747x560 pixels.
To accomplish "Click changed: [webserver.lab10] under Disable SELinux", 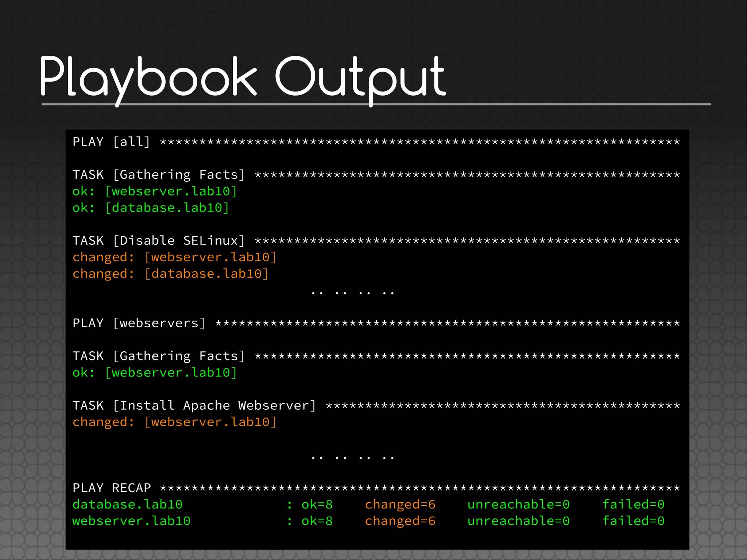I will point(174,257).
